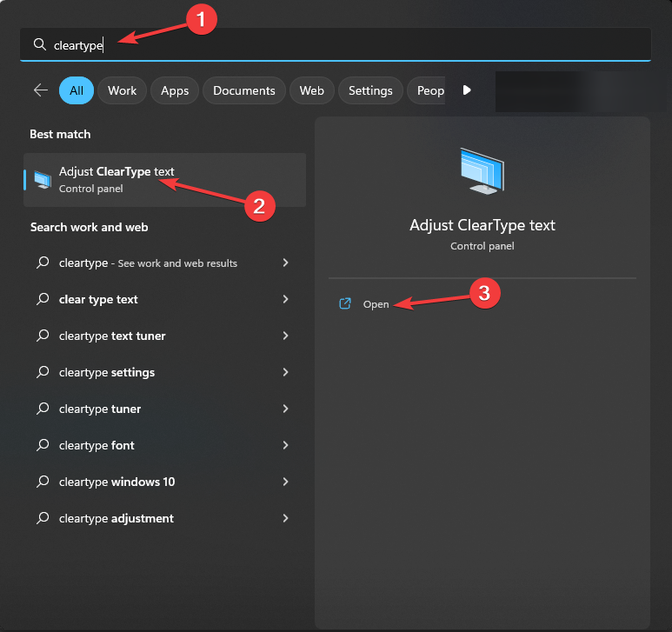The width and height of the screenshot is (672, 632).
Task: Click the play arrow to show more filters
Action: pyautogui.click(x=467, y=90)
